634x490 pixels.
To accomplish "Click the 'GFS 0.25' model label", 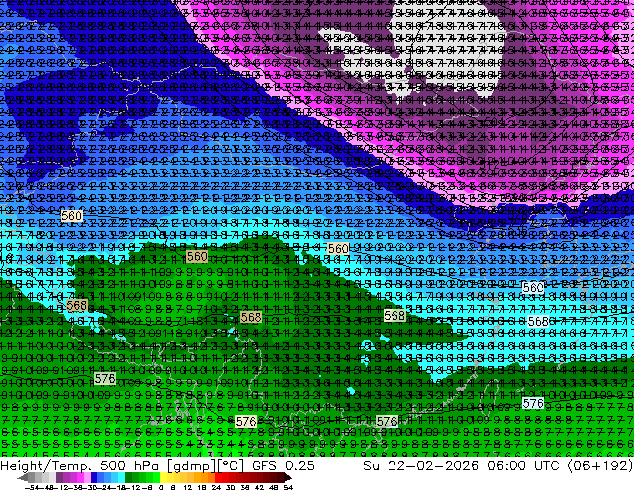I will coord(283,466).
